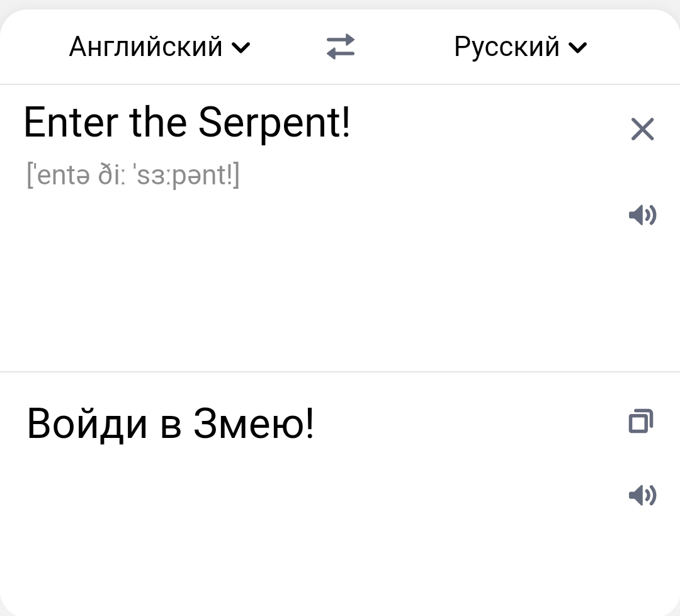
Task: Tap the word 'the' in the source phrase
Action: pyautogui.click(x=158, y=123)
